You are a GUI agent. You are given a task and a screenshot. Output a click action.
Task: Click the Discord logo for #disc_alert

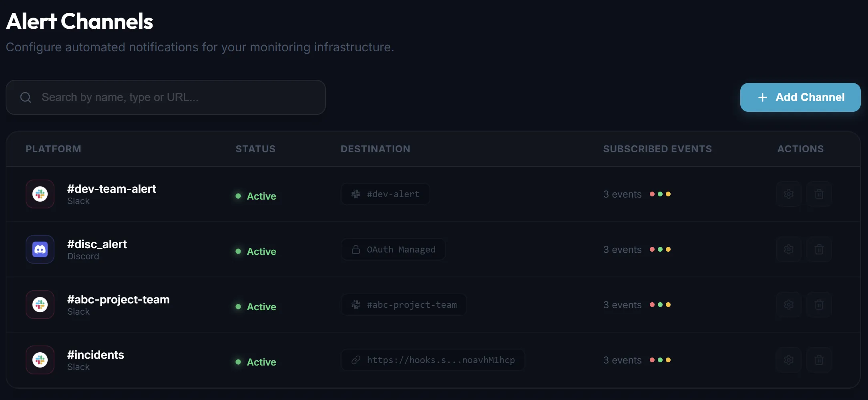[40, 249]
